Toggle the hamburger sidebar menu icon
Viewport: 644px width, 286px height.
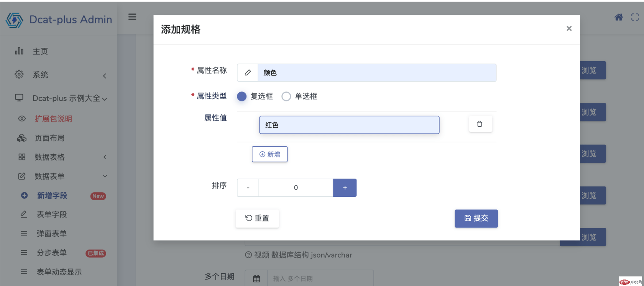132,17
